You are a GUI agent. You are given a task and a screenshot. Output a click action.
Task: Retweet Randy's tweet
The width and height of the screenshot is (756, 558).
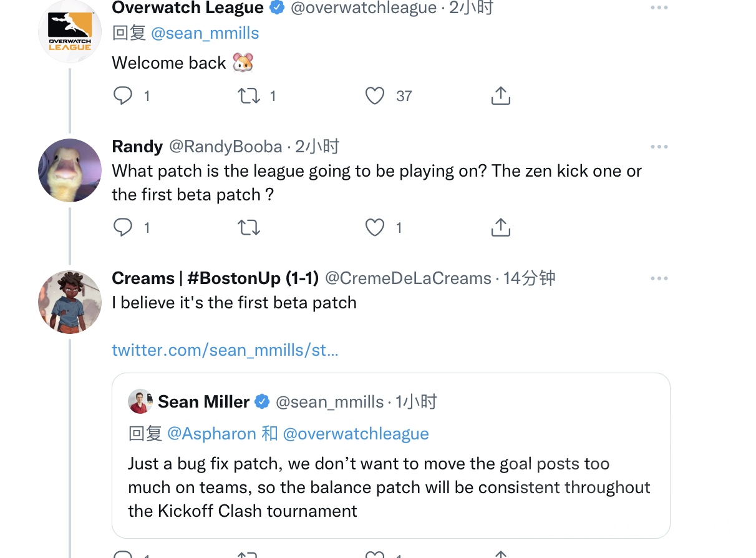point(249,227)
